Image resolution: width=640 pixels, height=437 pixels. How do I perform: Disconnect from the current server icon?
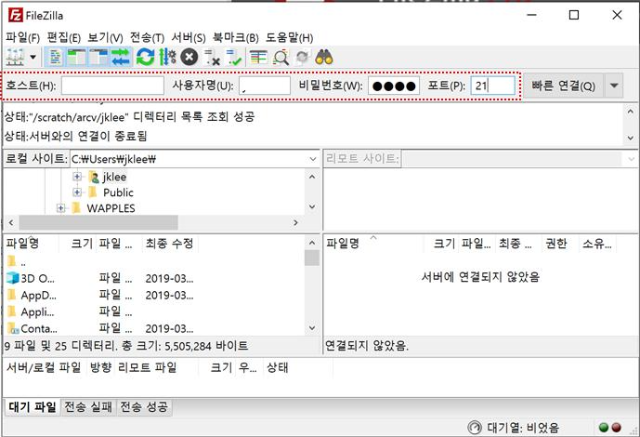(212, 57)
